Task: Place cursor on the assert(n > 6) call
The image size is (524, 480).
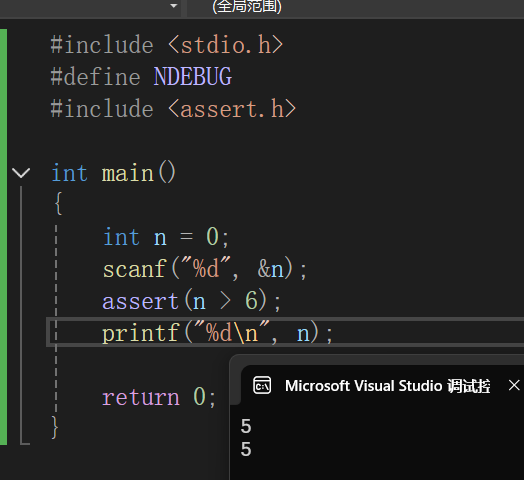Action: tap(191, 301)
